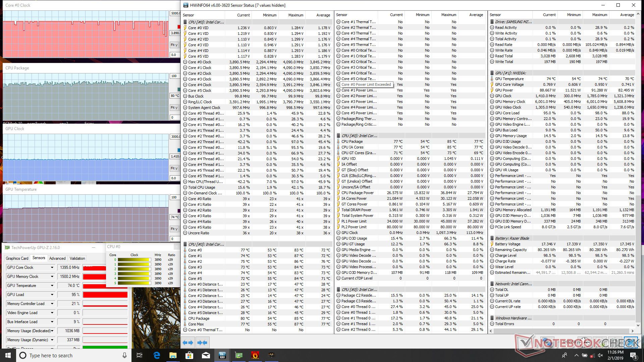Click the Witcher wolf taskbar icon
This screenshot has height=362, width=644.
click(272, 355)
